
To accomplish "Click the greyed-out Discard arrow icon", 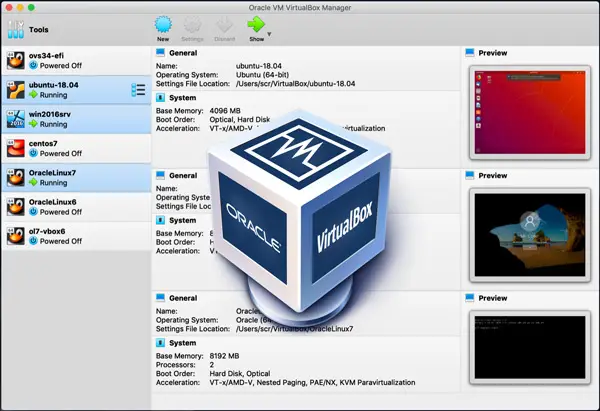I will (x=225, y=24).
